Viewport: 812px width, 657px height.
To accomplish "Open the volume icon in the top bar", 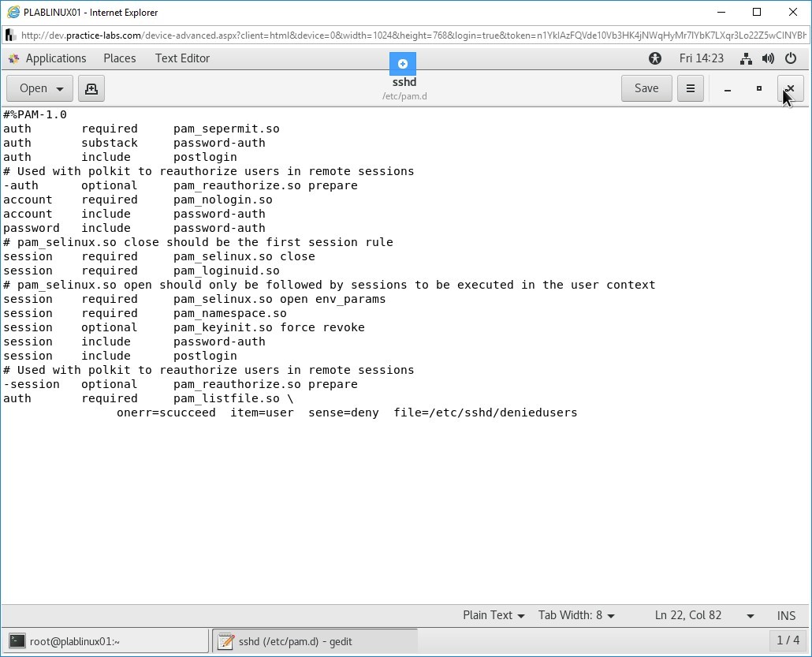I will click(x=767, y=58).
